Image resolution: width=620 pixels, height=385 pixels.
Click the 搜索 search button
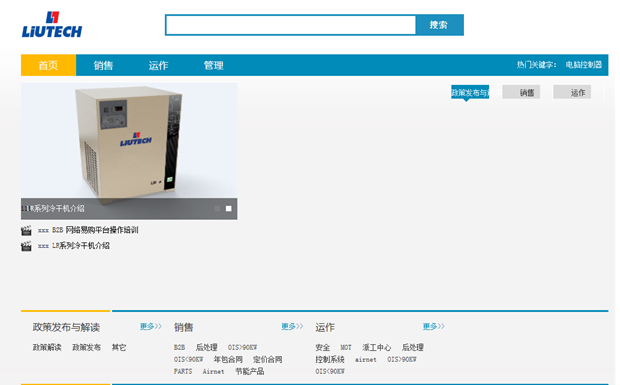pyautogui.click(x=439, y=25)
